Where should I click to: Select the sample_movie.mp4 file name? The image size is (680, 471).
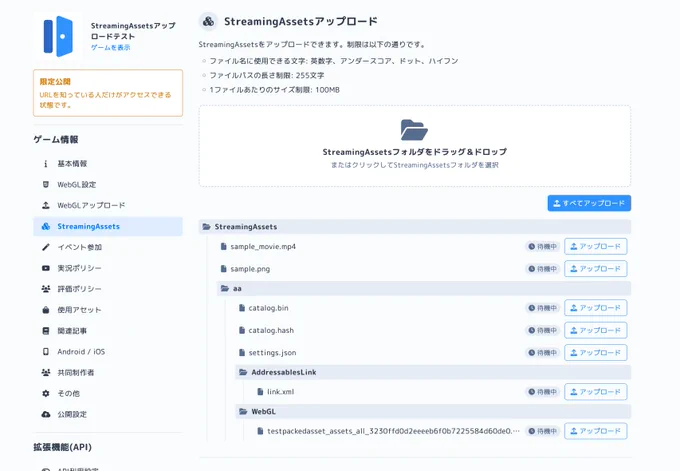point(263,246)
